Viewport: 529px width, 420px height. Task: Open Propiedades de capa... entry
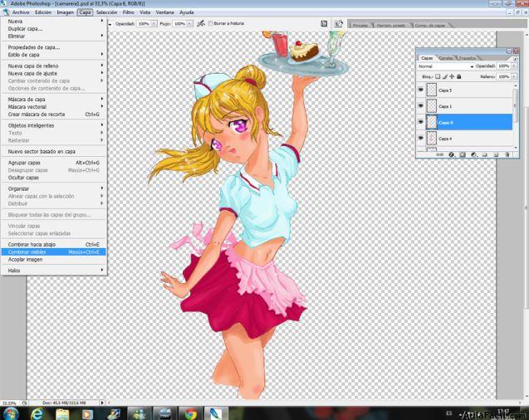pos(54,47)
